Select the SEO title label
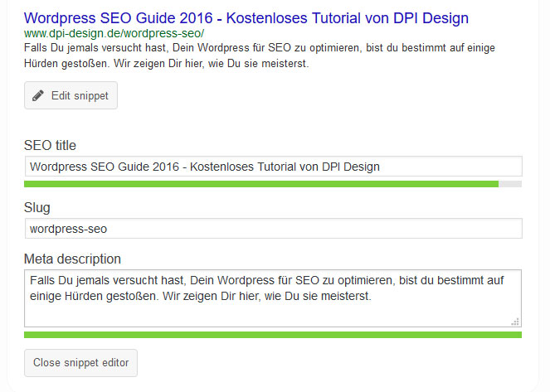This screenshot has width=550, height=392. click(50, 145)
